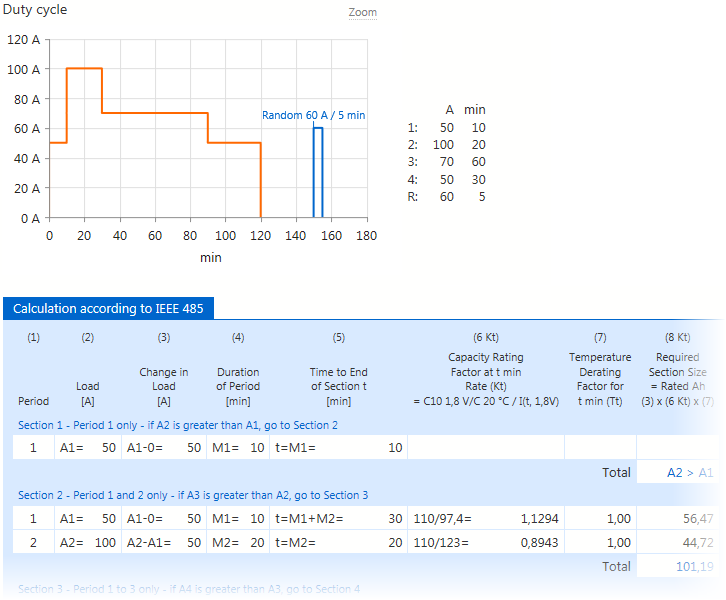Open the Calculation according to IEEE 485 tab

point(108,308)
